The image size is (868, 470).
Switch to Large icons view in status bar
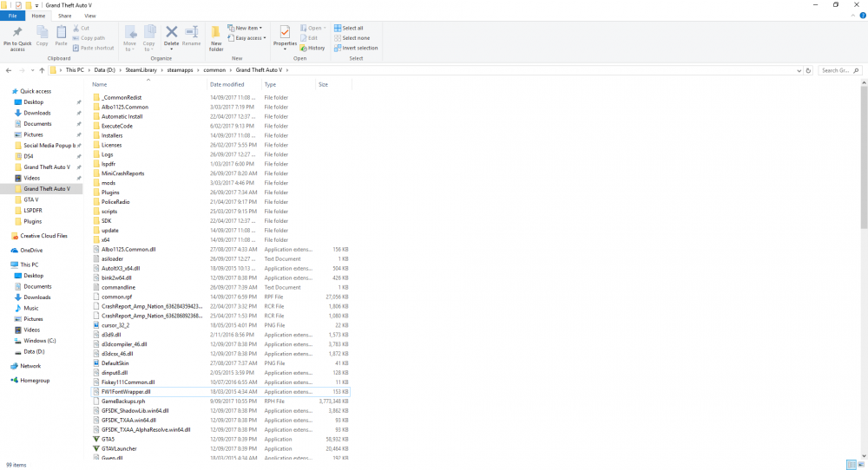coord(861,465)
